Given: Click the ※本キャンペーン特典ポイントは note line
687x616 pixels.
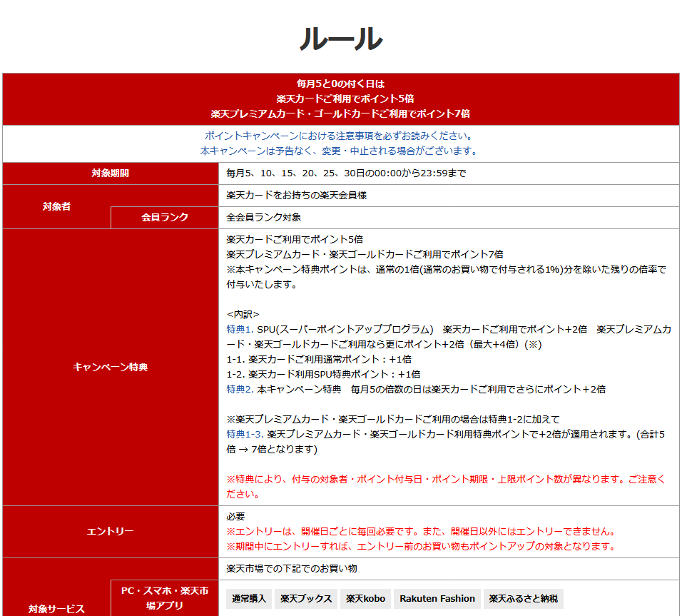Looking at the screenshot, I should [x=446, y=277].
